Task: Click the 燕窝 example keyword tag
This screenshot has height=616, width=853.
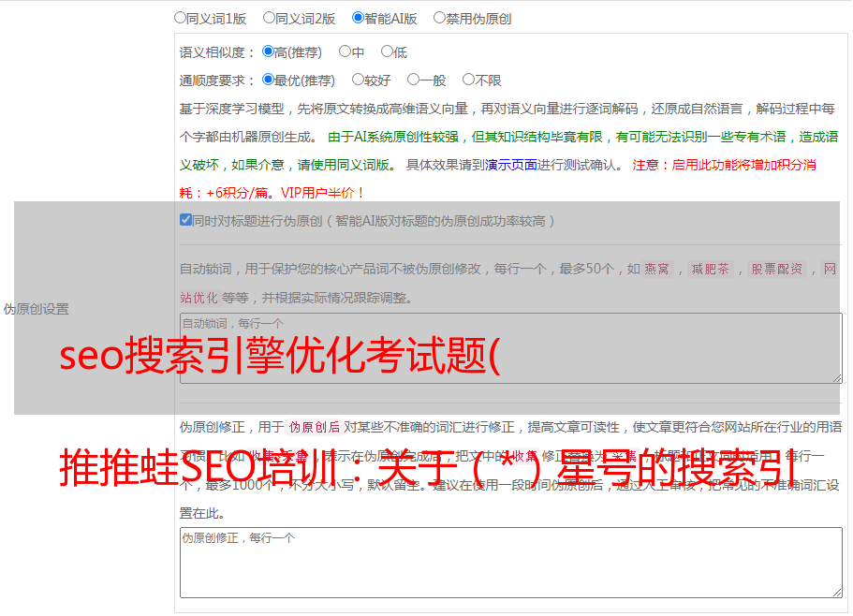Action: (x=657, y=269)
